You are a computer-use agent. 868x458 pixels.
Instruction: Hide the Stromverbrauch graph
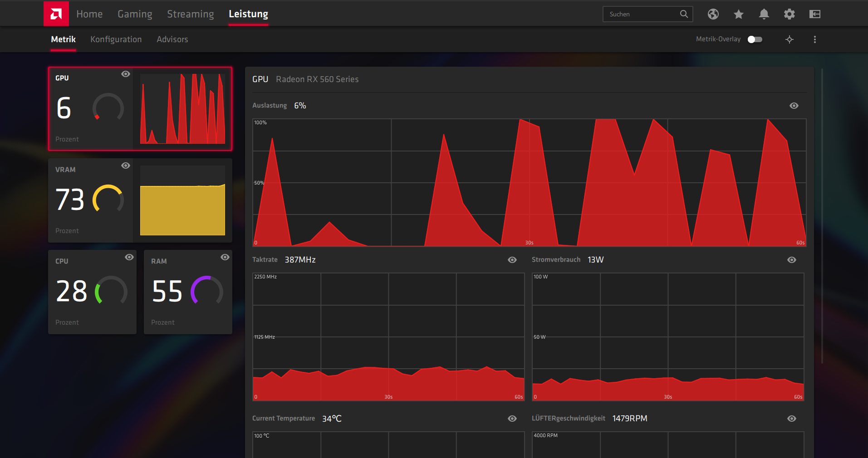coord(791,260)
